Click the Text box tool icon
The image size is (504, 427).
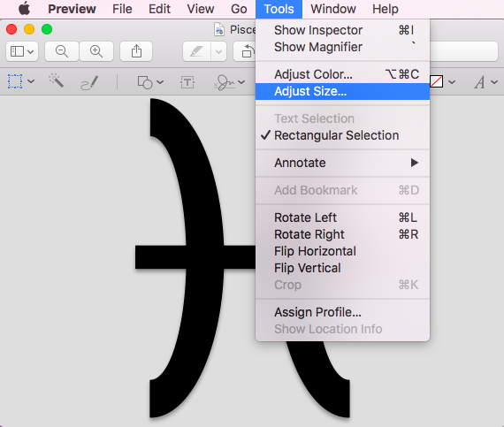click(x=187, y=82)
